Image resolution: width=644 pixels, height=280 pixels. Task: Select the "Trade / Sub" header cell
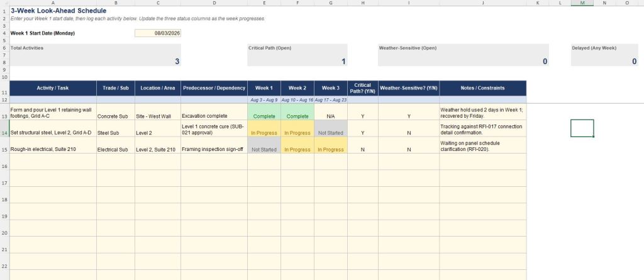(x=116, y=88)
